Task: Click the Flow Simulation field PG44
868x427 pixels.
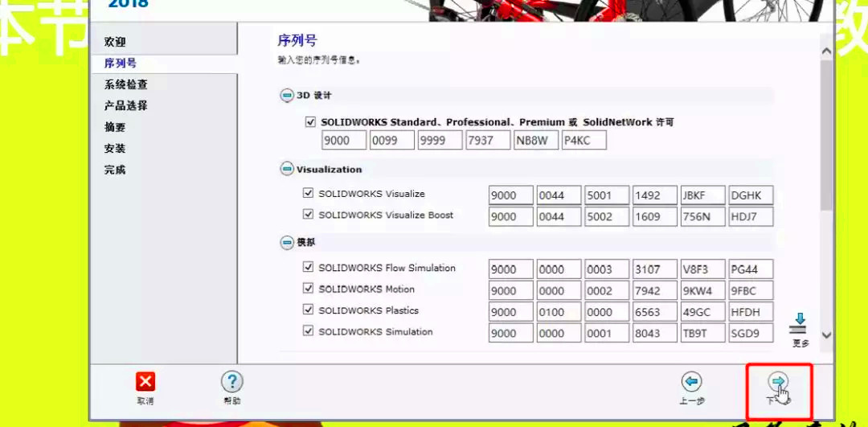Action: point(751,269)
